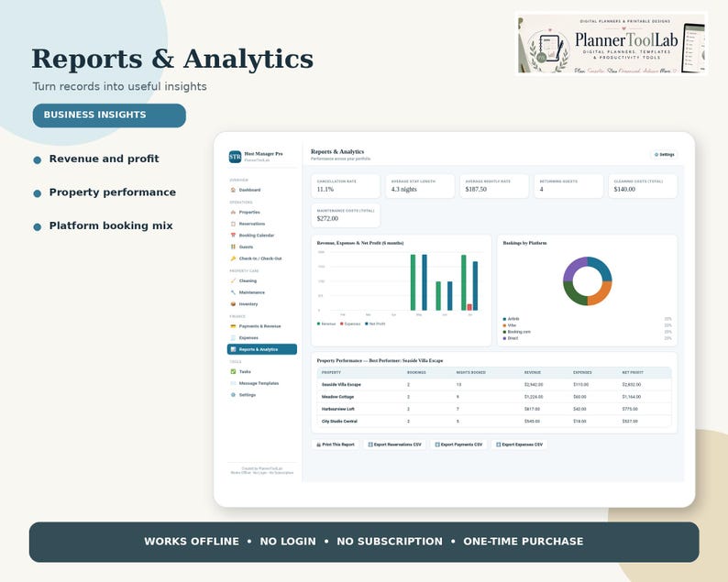Open Inventory via its box icon
Image resolution: width=728 pixels, height=582 pixels.
pos(233,304)
